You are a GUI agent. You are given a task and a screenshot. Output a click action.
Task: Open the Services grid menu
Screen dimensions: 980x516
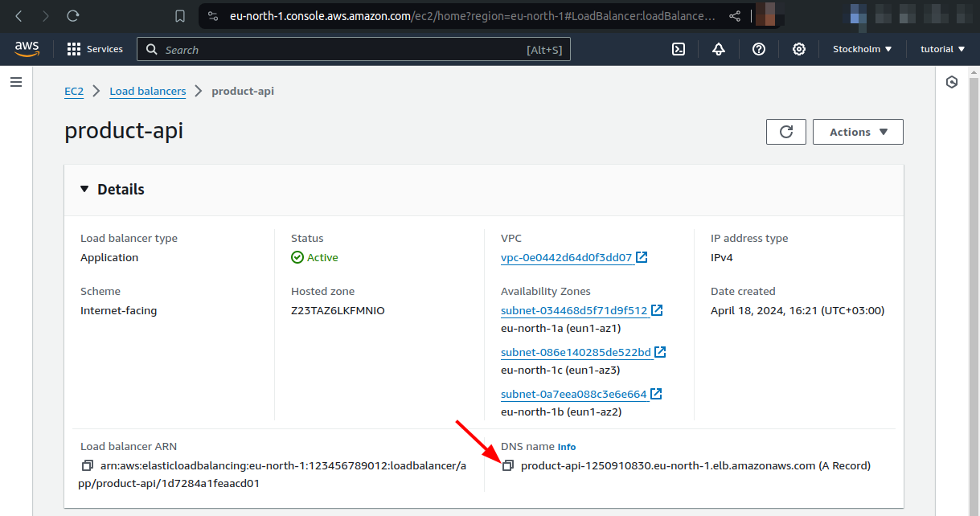95,49
